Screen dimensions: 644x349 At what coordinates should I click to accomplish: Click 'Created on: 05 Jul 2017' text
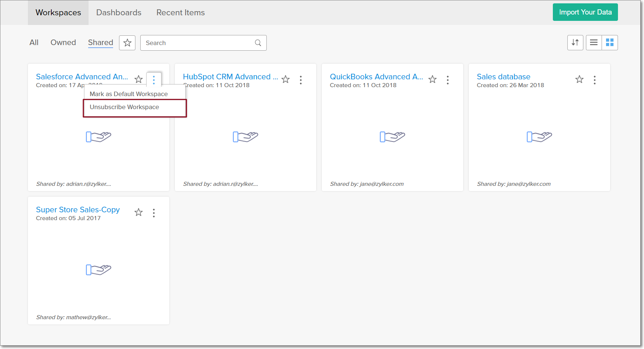[68, 218]
